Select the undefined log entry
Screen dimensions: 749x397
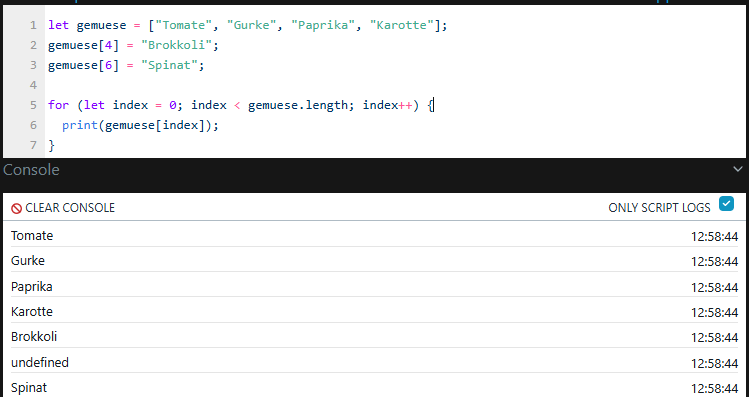[x=374, y=363]
